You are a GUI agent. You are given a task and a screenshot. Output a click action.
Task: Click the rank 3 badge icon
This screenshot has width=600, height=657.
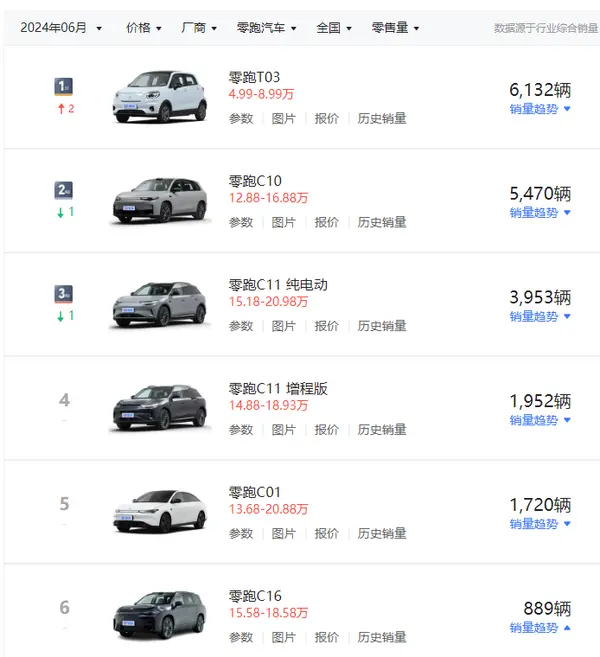(x=64, y=294)
